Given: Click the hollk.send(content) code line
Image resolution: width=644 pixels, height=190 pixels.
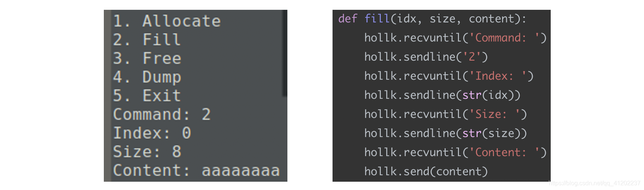Looking at the screenshot, I should click(426, 172).
